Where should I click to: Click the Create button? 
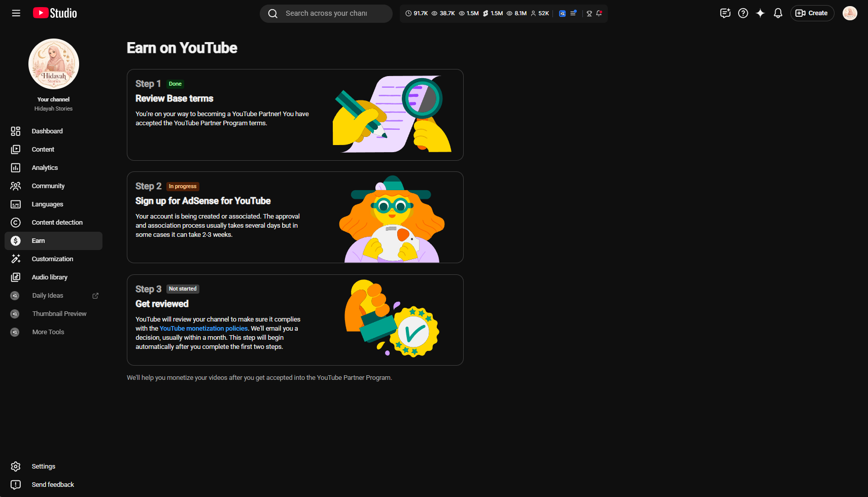[x=812, y=13]
